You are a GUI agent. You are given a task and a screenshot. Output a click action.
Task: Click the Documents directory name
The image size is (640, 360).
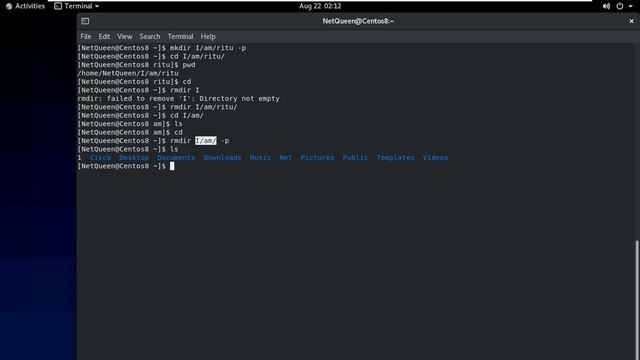pos(176,158)
